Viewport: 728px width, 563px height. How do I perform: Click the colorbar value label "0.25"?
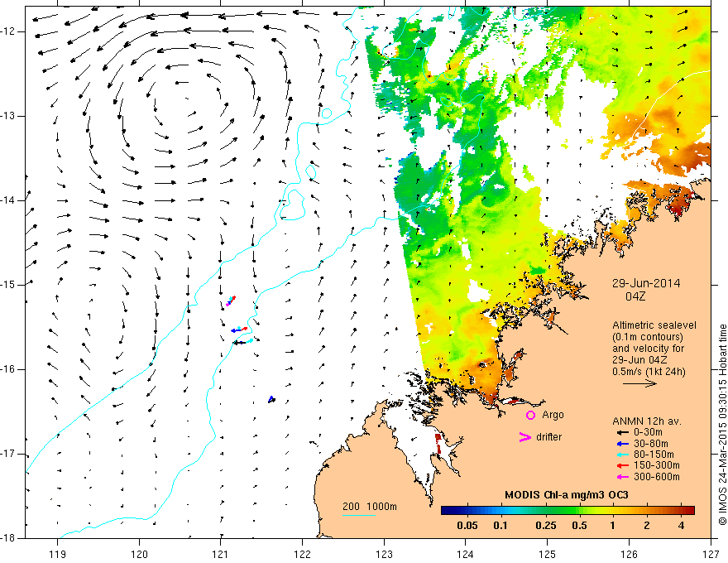click(x=545, y=526)
